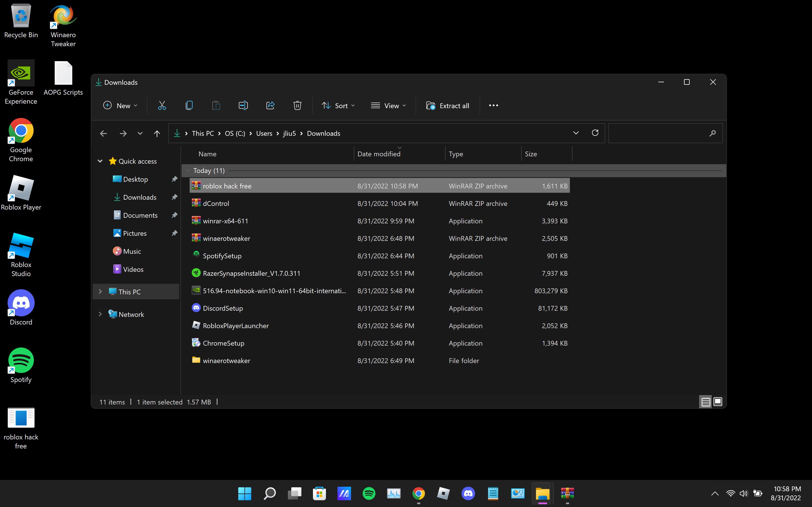
Task: Click the Rename icon in toolbar
Action: tap(243, 106)
